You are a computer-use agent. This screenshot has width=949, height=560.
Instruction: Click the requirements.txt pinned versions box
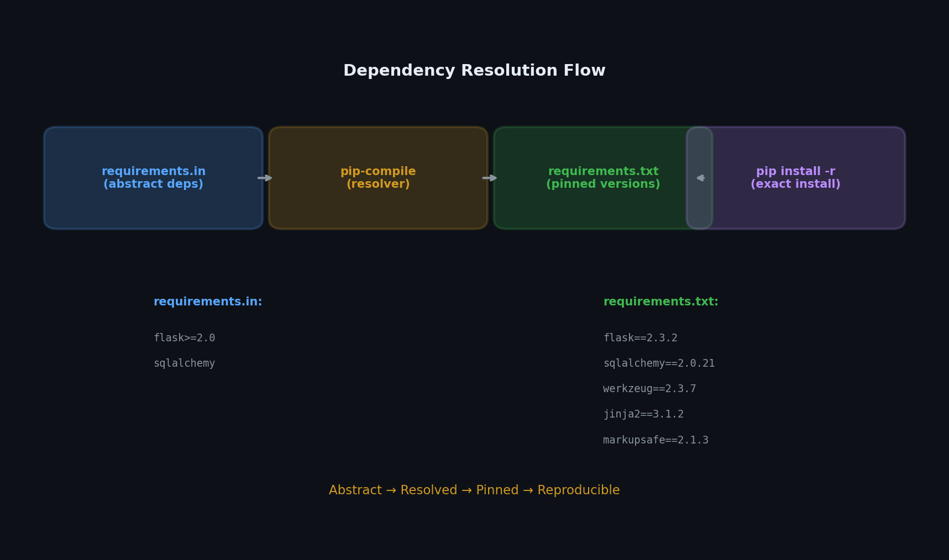tap(603, 178)
